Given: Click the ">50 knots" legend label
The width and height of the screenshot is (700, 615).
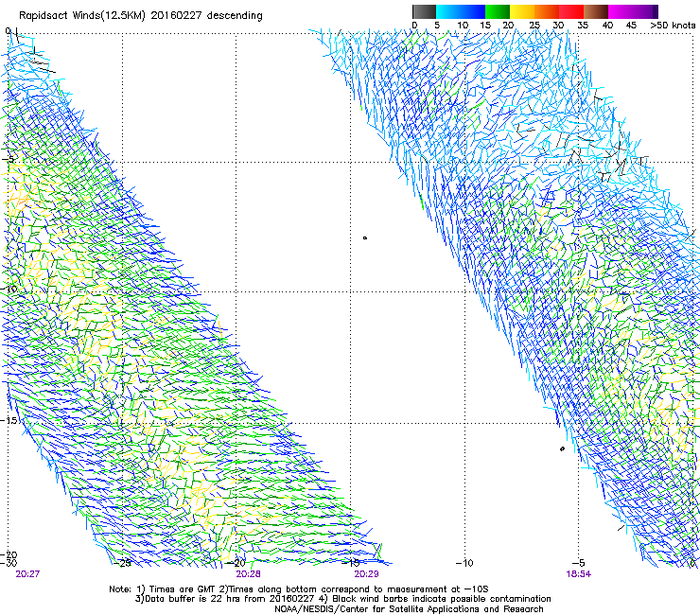Looking at the screenshot, I should 673,26.
